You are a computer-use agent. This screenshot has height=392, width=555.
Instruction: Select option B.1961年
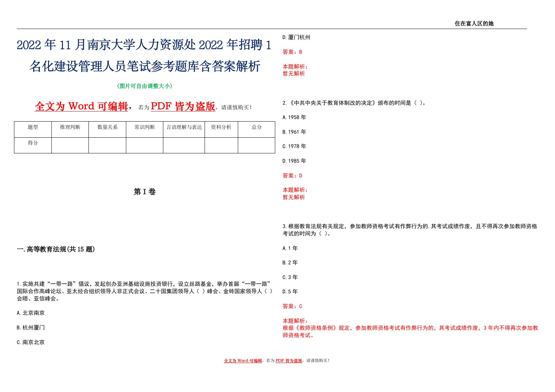[294, 132]
